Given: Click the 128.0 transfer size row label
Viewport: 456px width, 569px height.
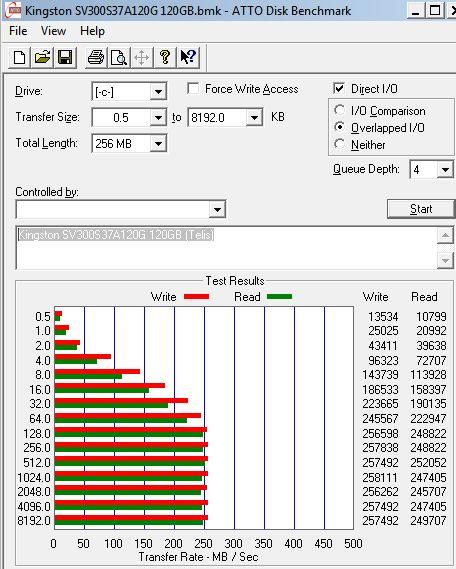Looking at the screenshot, I should (37, 434).
